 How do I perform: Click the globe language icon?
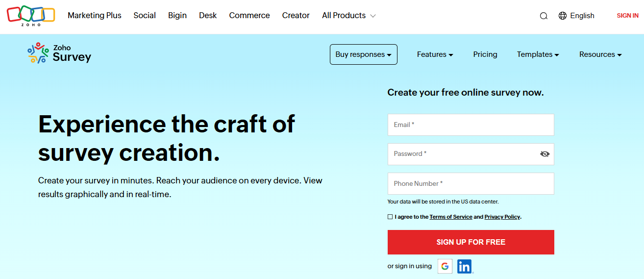click(x=563, y=16)
